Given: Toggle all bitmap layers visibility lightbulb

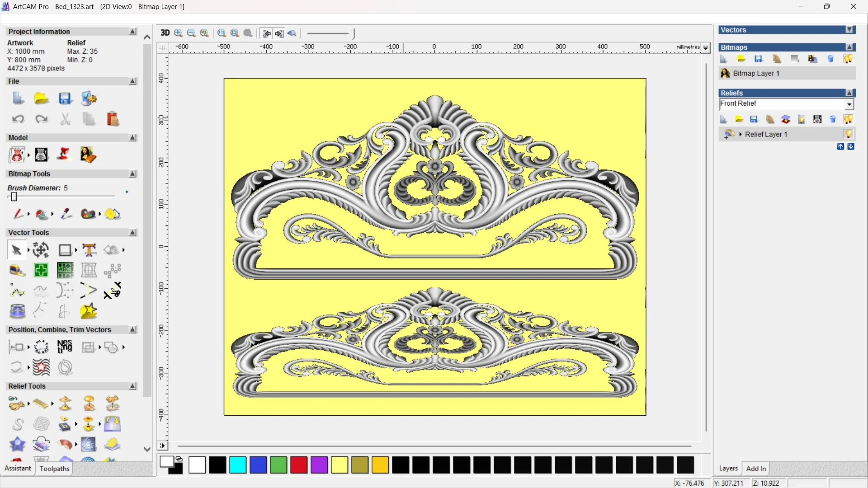Looking at the screenshot, I should tap(848, 59).
